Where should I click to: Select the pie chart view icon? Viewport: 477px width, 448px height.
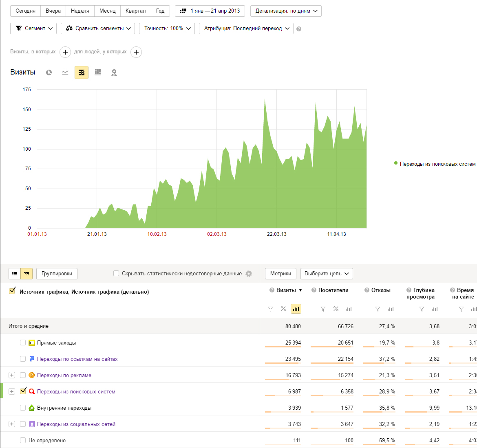49,72
